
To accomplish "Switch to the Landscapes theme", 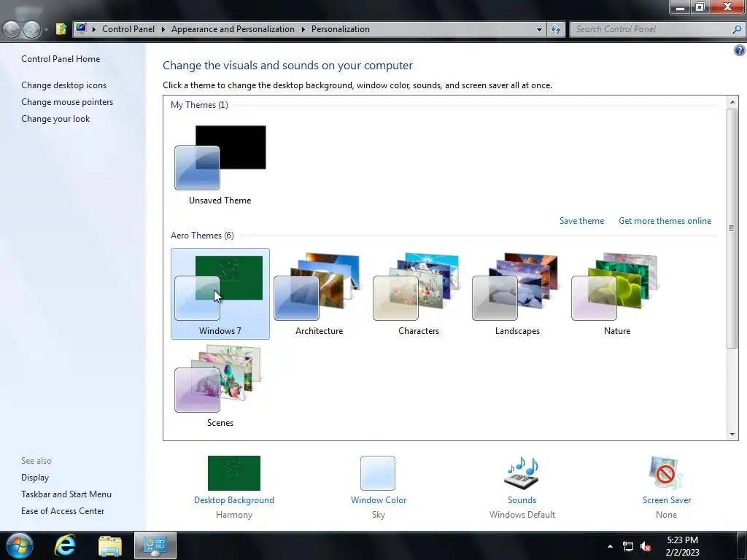I will point(517,293).
